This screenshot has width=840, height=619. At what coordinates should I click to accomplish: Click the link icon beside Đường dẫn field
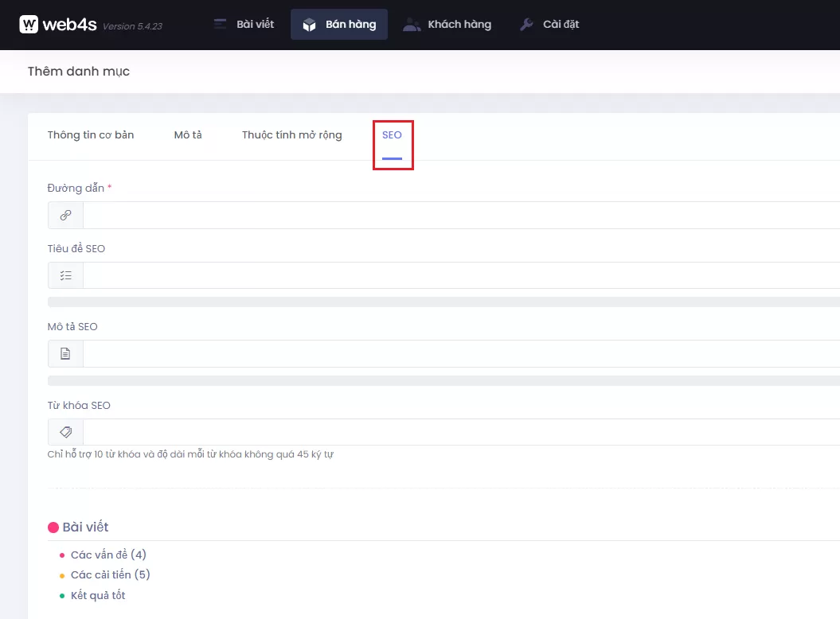pos(65,215)
